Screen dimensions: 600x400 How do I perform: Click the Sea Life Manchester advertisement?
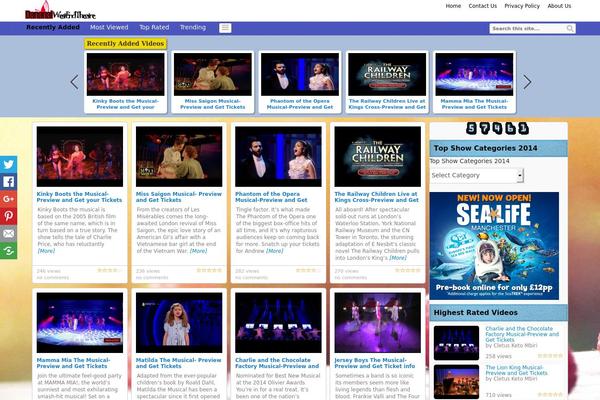pyautogui.click(x=494, y=246)
